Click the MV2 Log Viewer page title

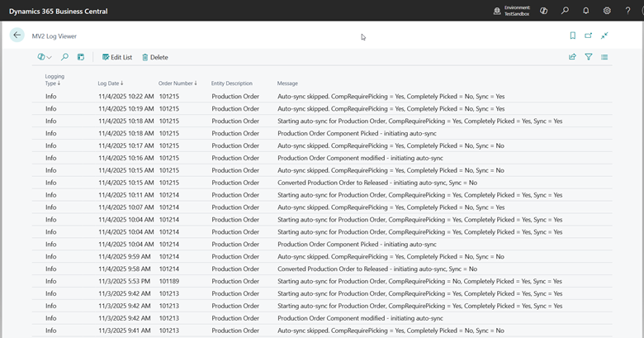[x=54, y=36]
